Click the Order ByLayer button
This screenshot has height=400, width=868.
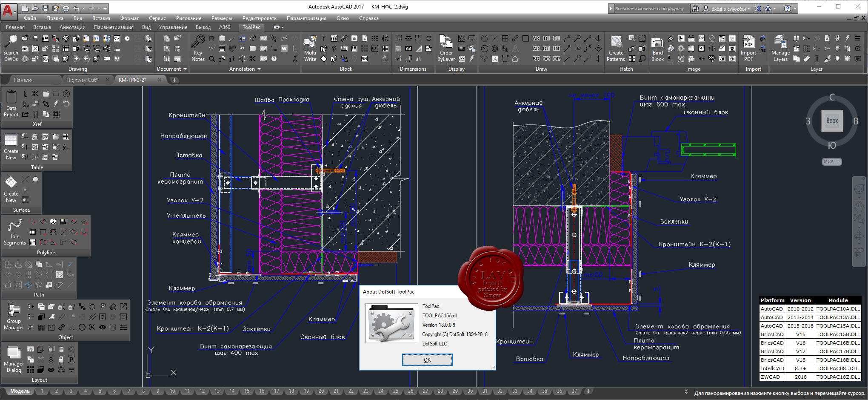[x=446, y=48]
